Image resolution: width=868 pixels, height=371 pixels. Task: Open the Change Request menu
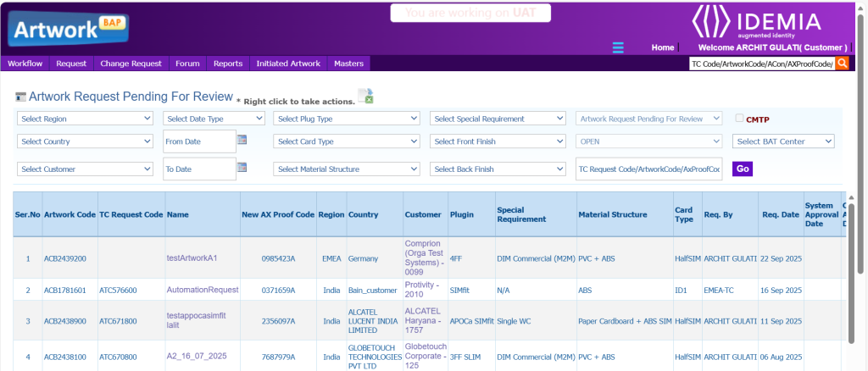tap(131, 64)
